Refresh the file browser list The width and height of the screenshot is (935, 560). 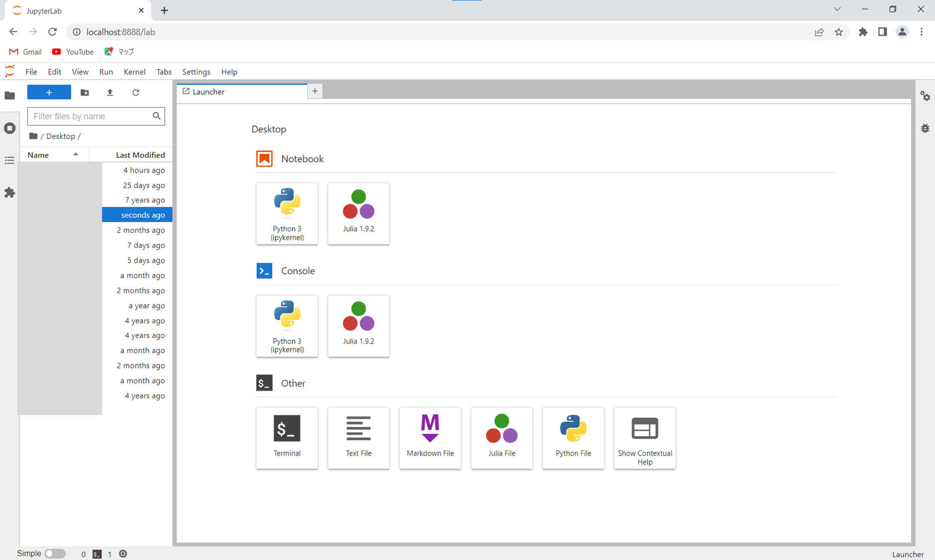click(135, 92)
